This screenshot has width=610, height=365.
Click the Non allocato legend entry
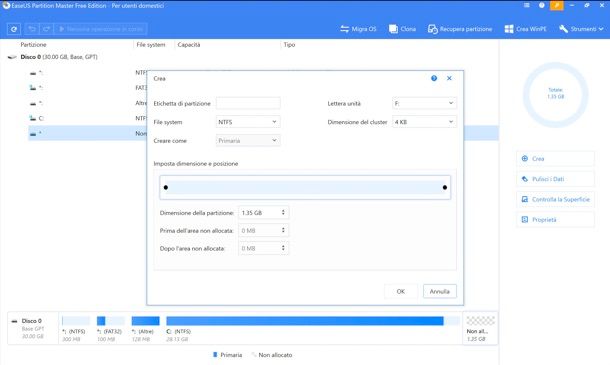click(272, 355)
